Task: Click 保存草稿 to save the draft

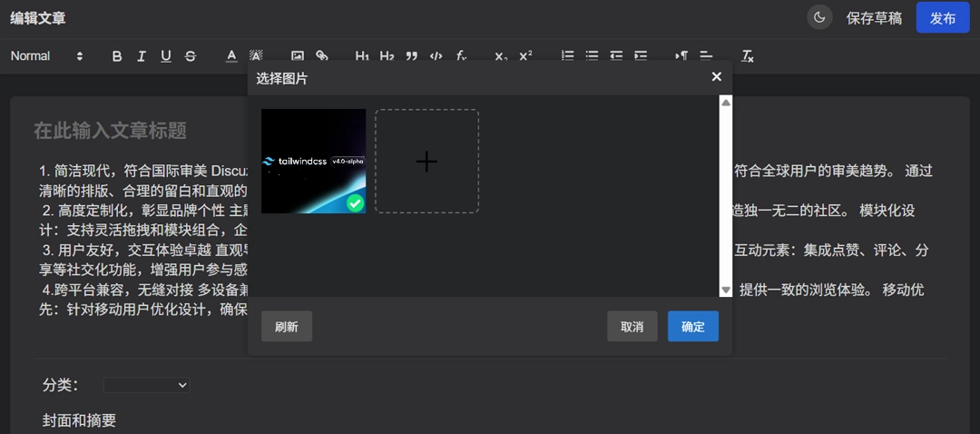Action: pos(874,18)
